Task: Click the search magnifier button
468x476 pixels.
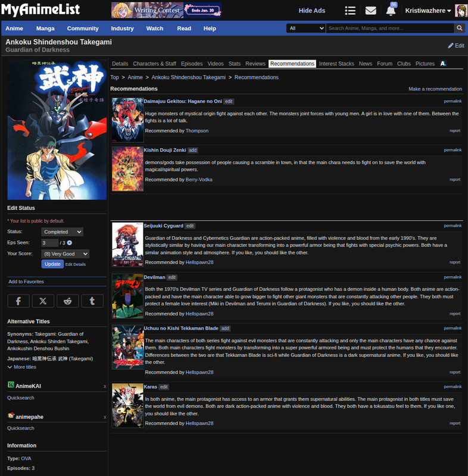Action: tap(460, 28)
